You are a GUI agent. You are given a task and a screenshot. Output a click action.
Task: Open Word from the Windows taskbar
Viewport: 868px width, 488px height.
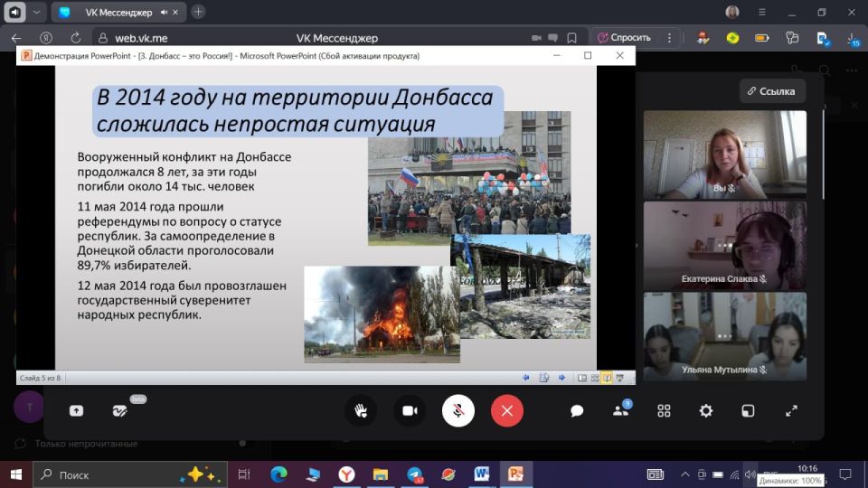pyautogui.click(x=481, y=474)
